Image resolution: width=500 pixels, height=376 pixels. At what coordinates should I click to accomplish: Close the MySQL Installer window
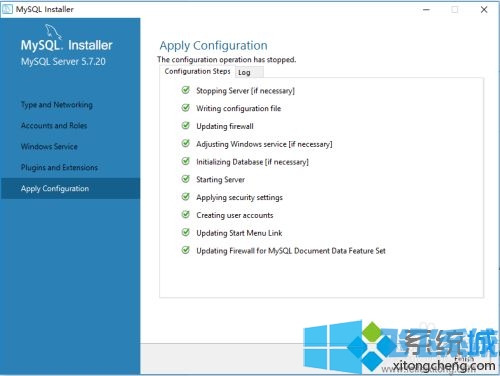[484, 10]
